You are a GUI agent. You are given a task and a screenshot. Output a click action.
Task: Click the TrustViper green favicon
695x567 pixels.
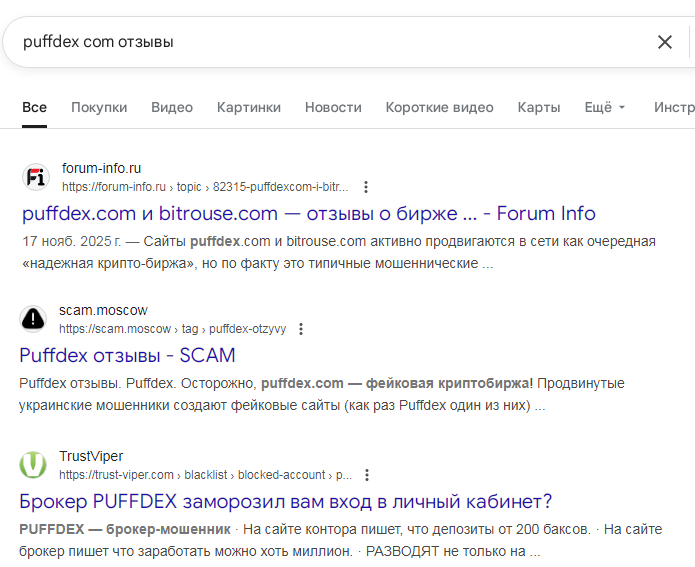point(33,465)
